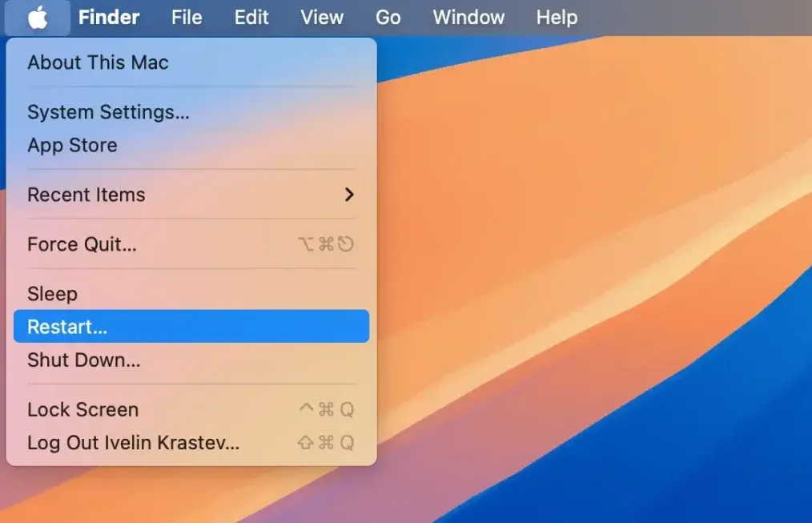Choose Restart… in the Apple menu

(x=191, y=326)
